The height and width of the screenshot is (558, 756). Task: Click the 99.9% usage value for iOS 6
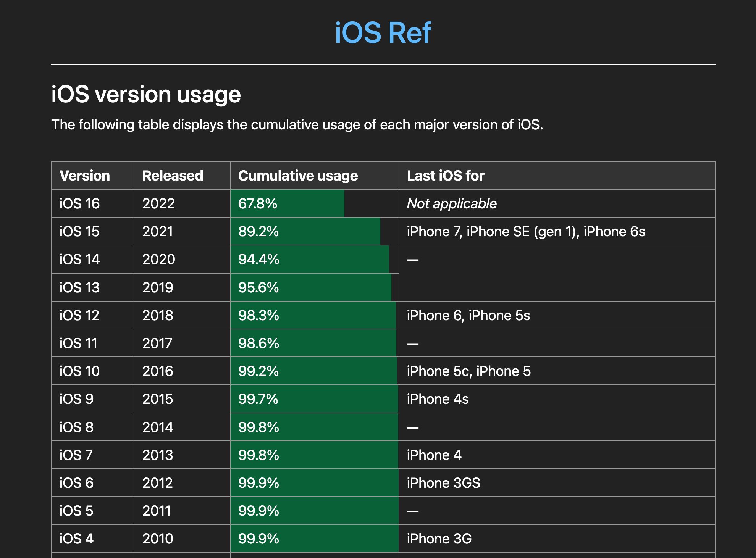258,483
